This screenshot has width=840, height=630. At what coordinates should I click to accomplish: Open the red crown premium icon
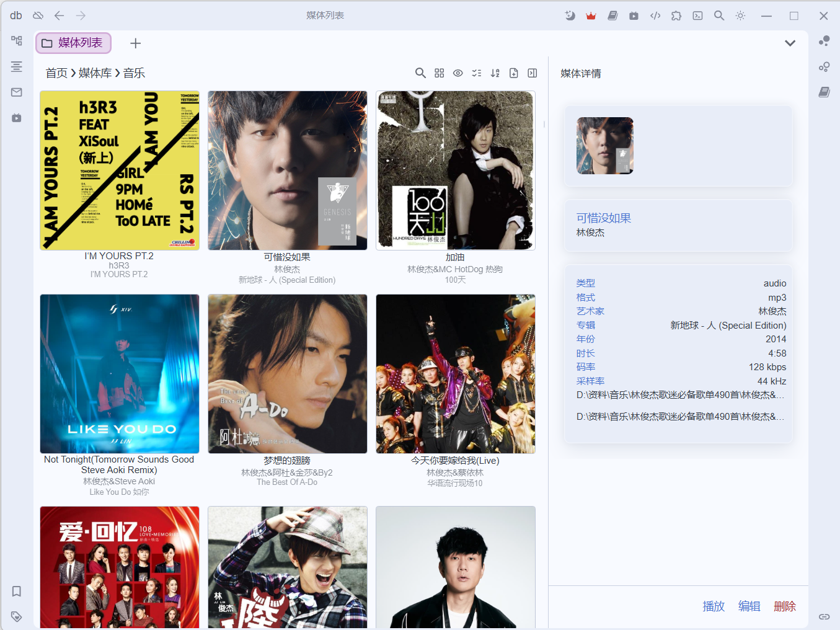591,16
